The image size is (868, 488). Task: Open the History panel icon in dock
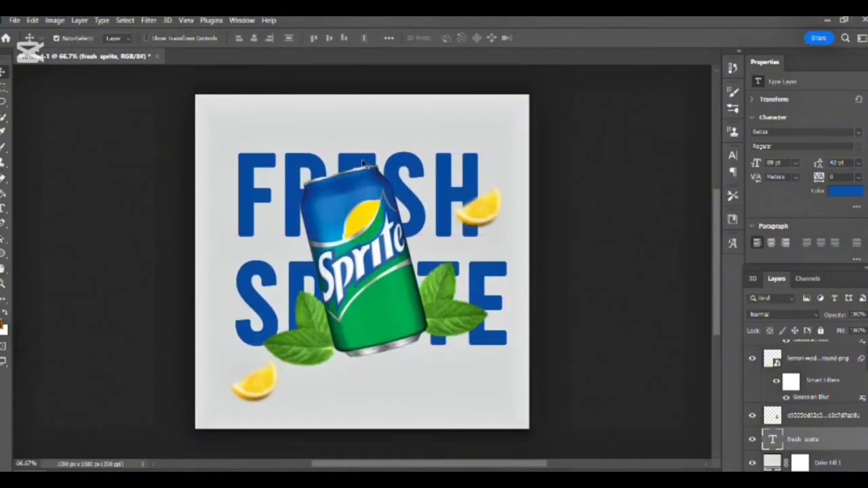click(732, 68)
